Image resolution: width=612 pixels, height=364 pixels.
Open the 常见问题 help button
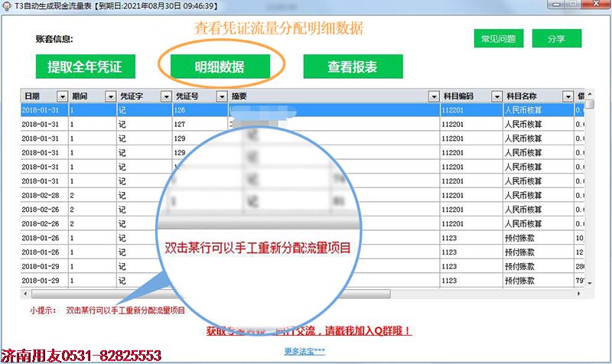pyautogui.click(x=498, y=39)
